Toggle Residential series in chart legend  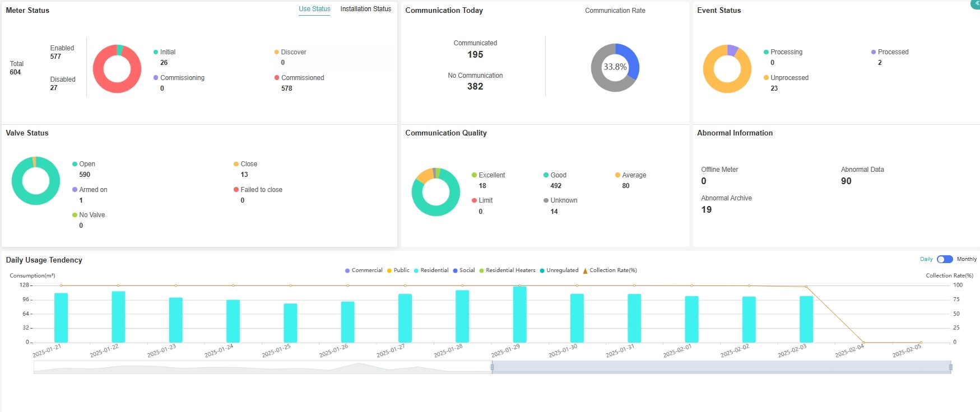tap(431, 270)
